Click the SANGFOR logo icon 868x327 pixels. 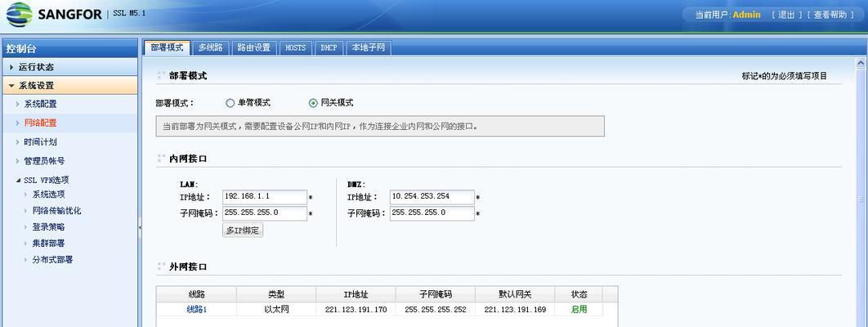click(20, 15)
